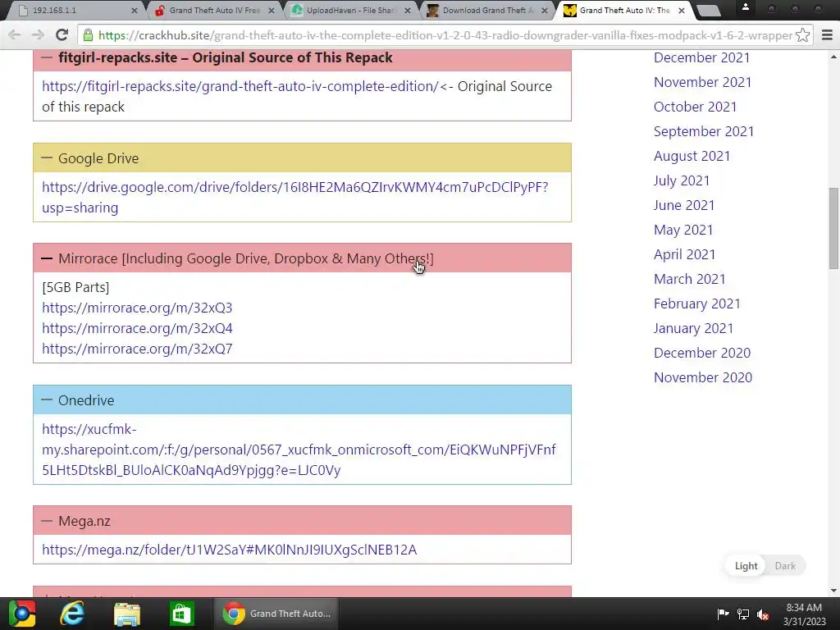Open the drive.google.com folder link
840x630 pixels.
click(x=295, y=197)
